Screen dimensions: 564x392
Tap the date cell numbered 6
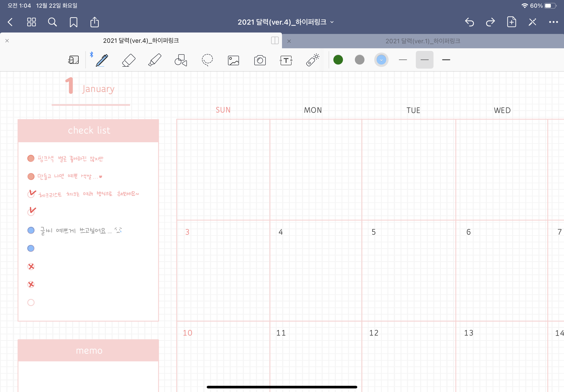pos(502,271)
